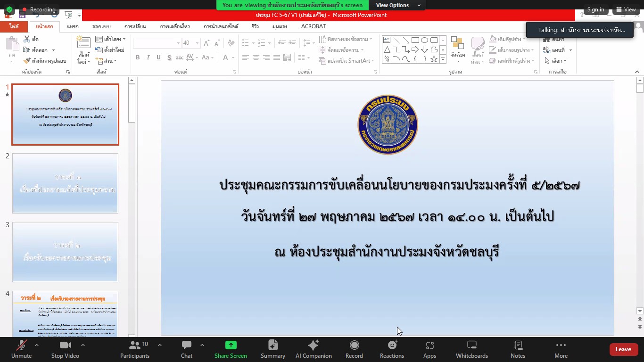The width and height of the screenshot is (644, 362).
Task: Click the red Leave meeting button
Action: pos(623,349)
